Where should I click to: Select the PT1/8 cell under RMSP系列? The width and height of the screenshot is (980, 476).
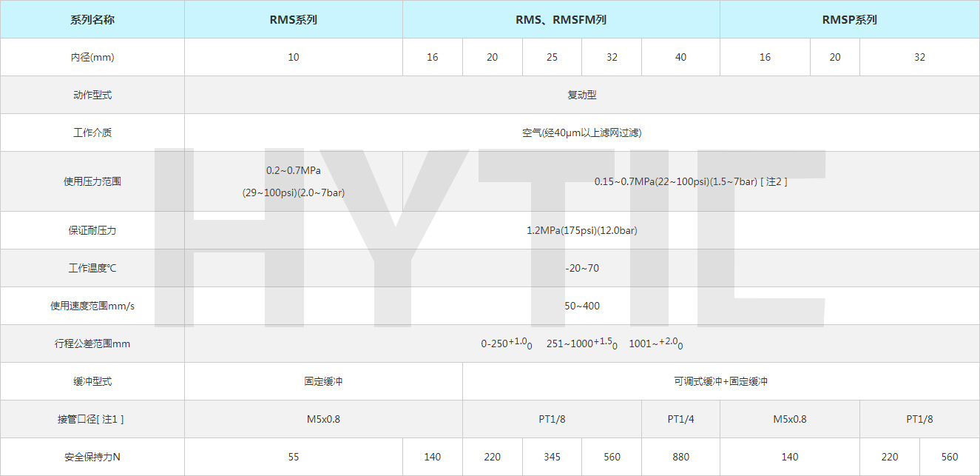919,419
